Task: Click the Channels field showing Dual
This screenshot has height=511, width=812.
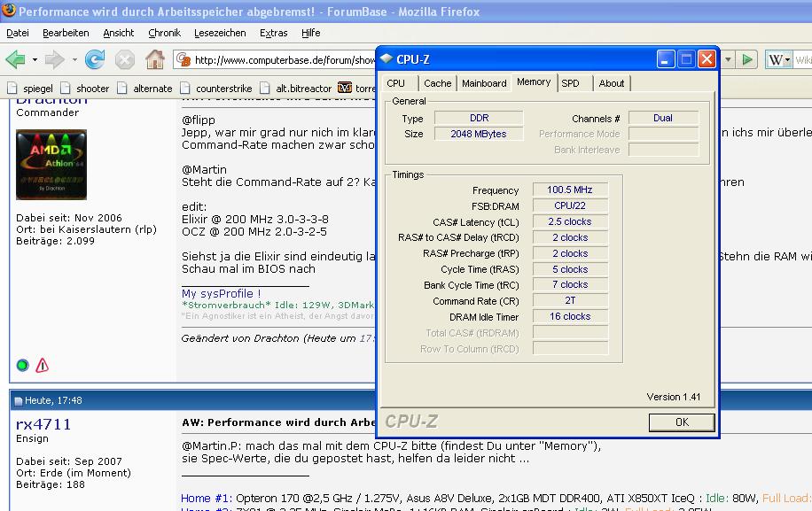Action: pyautogui.click(x=663, y=118)
